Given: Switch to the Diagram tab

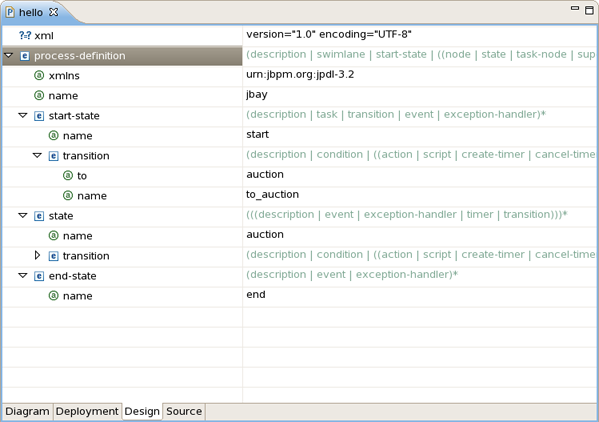Looking at the screenshot, I should [27, 412].
